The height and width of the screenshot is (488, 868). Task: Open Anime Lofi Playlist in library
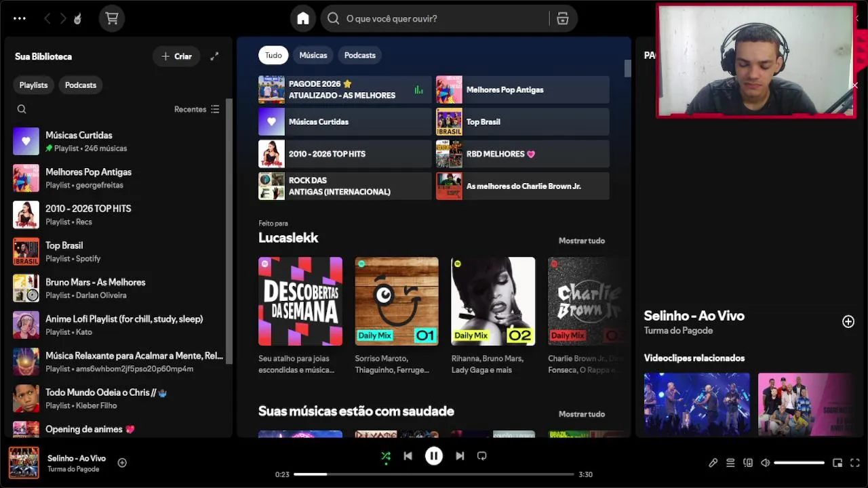coord(118,325)
